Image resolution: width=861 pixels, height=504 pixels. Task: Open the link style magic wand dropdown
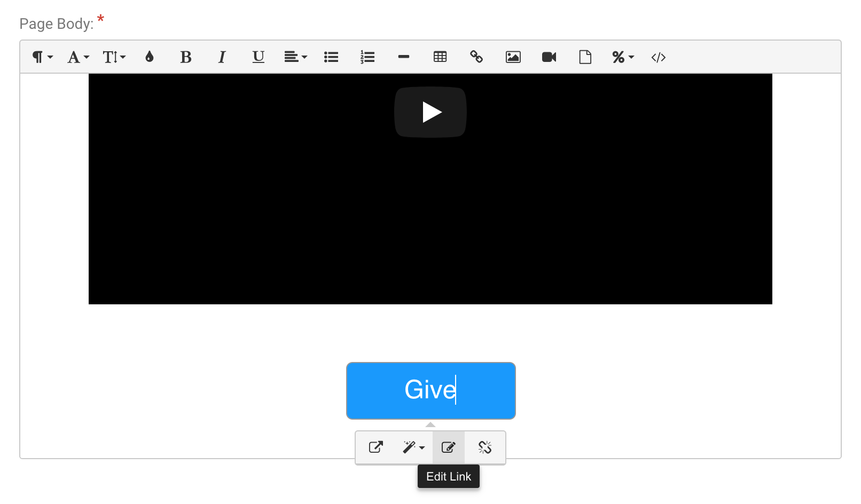[413, 447]
